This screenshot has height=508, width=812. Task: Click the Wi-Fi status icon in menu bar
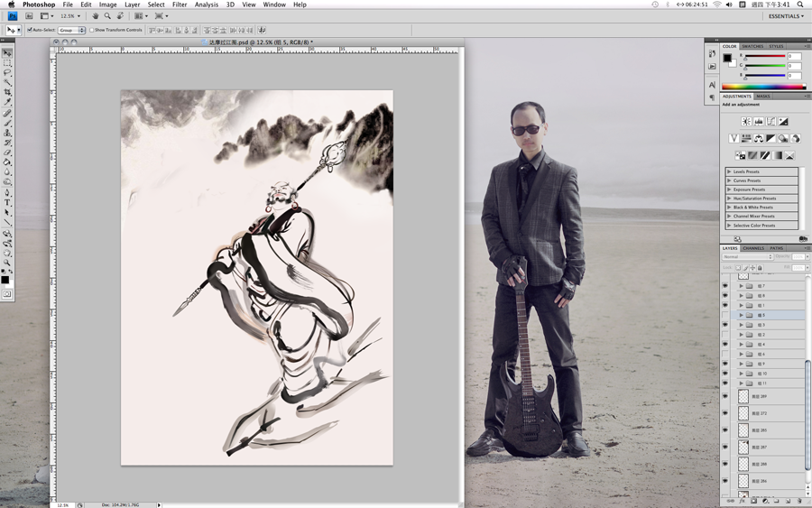coord(716,5)
